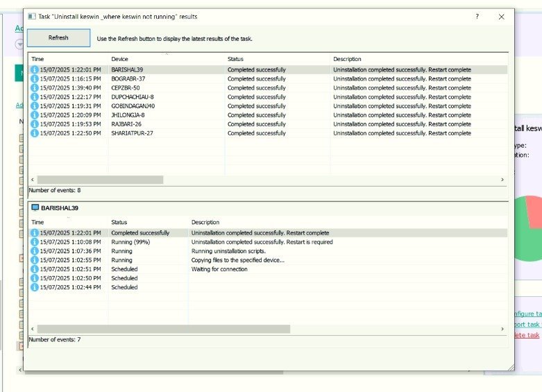Click info icon of SHARIATPUR-27 row

(34, 133)
